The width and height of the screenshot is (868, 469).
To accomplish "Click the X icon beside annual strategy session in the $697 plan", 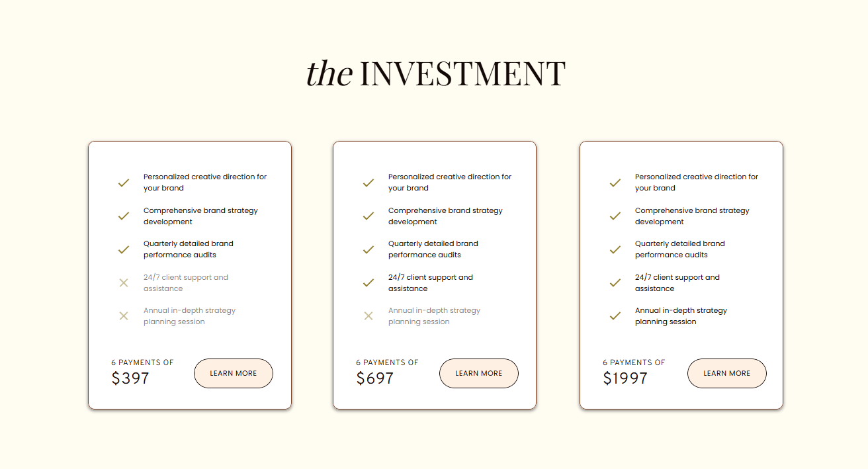I will pyautogui.click(x=369, y=316).
